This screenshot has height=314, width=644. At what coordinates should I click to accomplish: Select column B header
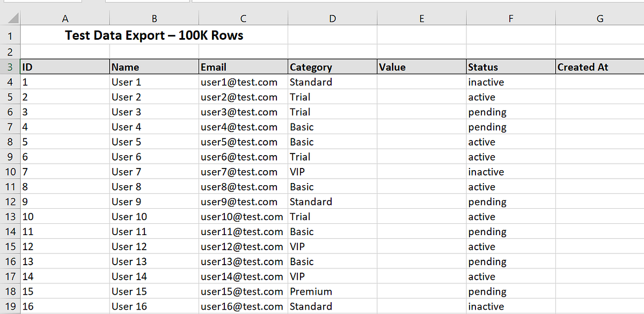tap(155, 19)
